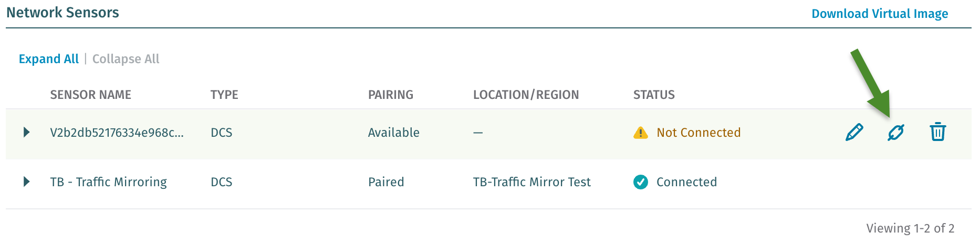Delete the sensor with trash icon

coord(937,132)
